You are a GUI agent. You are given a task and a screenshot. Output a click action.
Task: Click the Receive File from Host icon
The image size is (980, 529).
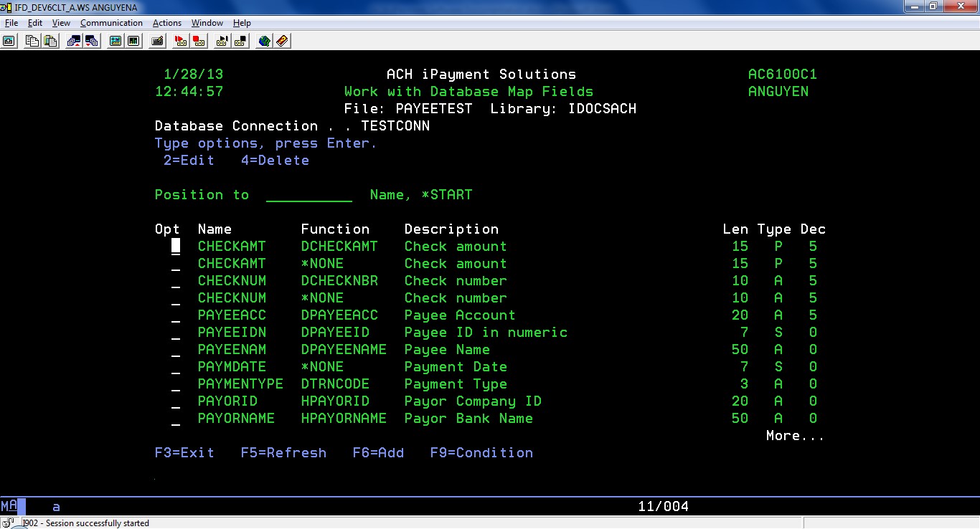[91, 41]
